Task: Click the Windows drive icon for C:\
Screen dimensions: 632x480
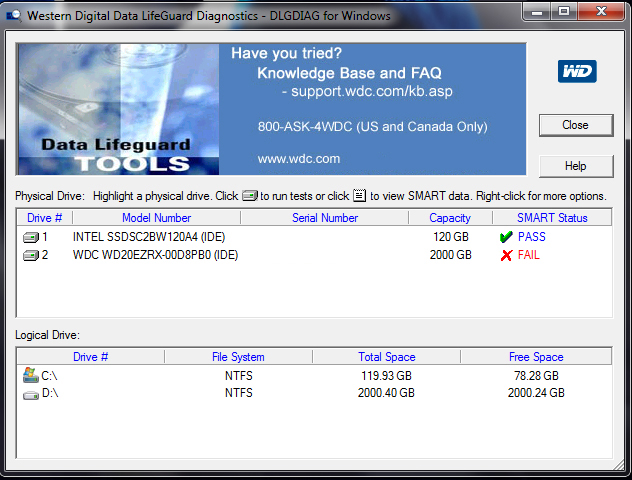Action: point(31,375)
